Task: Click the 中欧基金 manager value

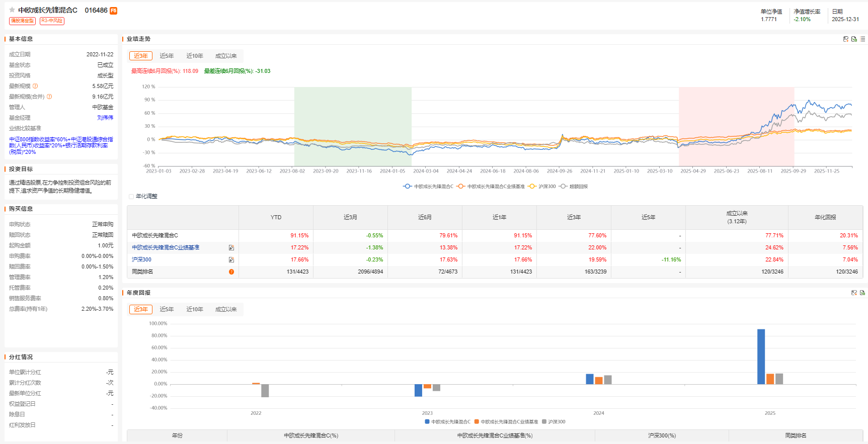Action: tap(103, 107)
